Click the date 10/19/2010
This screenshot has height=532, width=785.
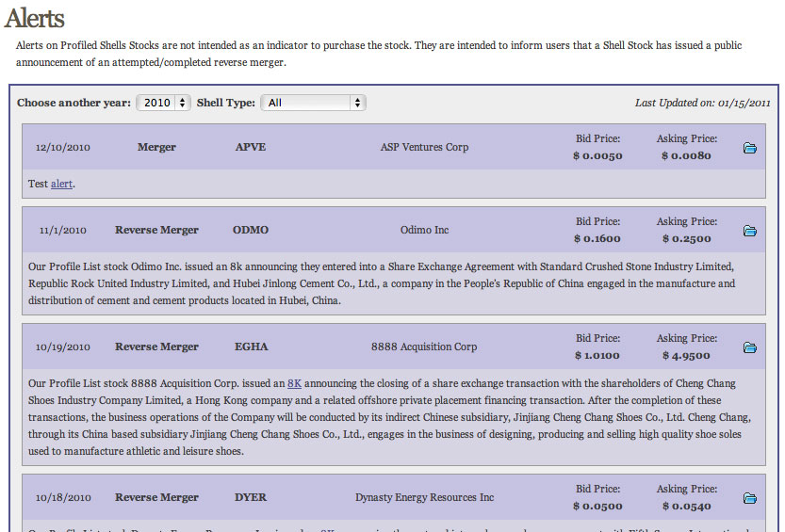pos(62,347)
